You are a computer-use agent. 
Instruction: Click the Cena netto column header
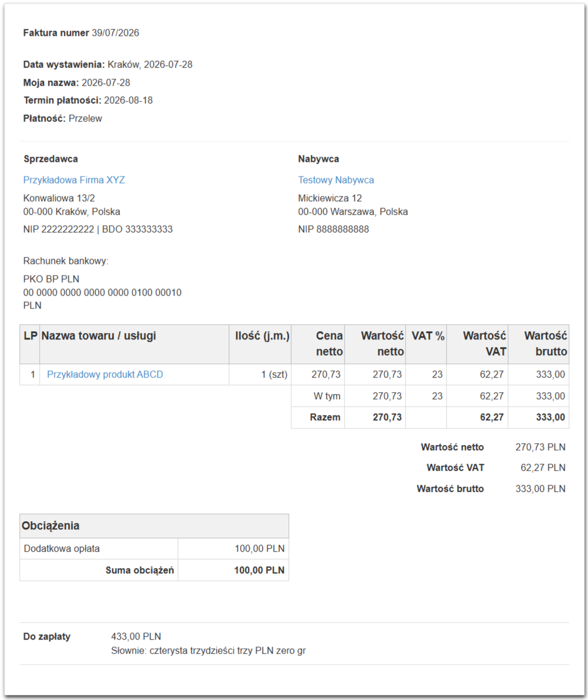[x=318, y=344]
